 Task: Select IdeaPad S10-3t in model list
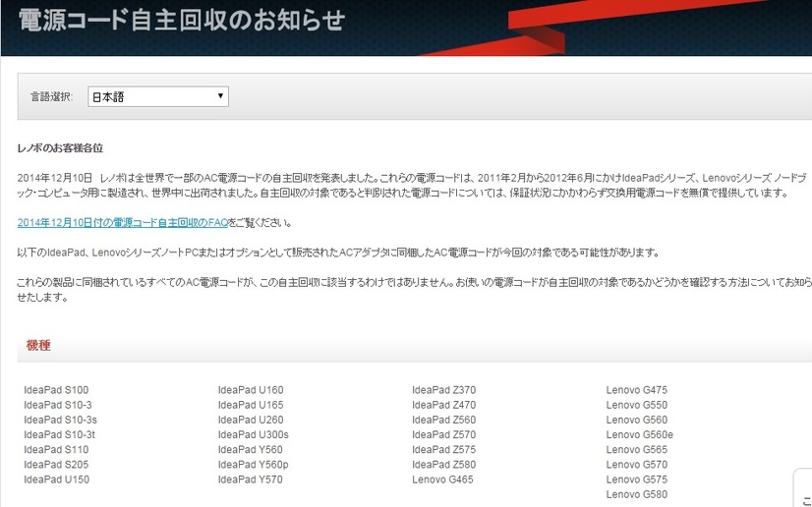coord(59,435)
